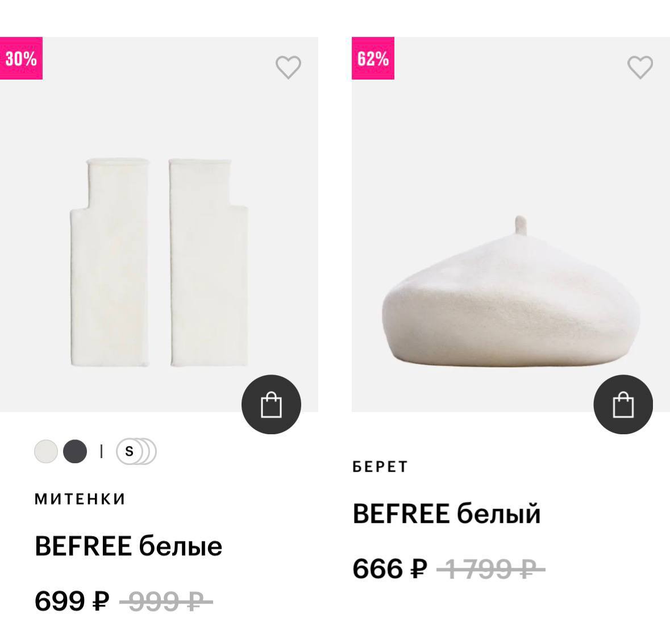Viewport: 670px width, 644px height.
Task: Select the white color swatch for mittens
Action: (x=46, y=452)
